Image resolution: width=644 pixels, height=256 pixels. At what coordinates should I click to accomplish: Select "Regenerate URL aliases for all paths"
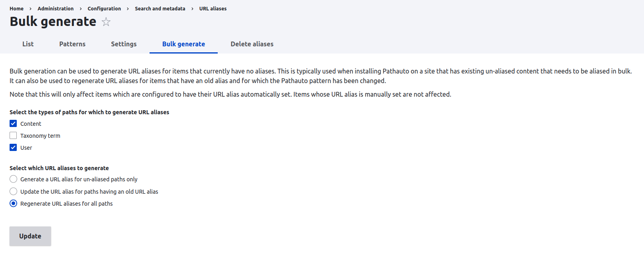click(x=13, y=203)
